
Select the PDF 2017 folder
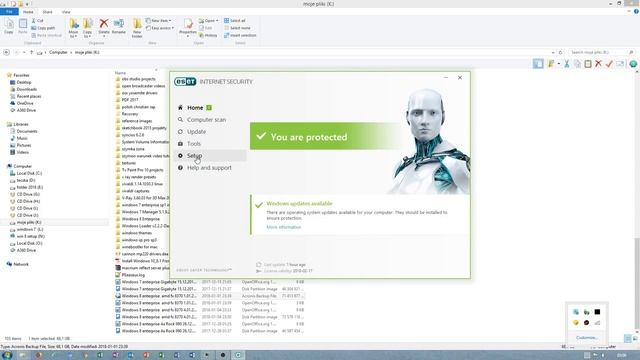[129, 100]
